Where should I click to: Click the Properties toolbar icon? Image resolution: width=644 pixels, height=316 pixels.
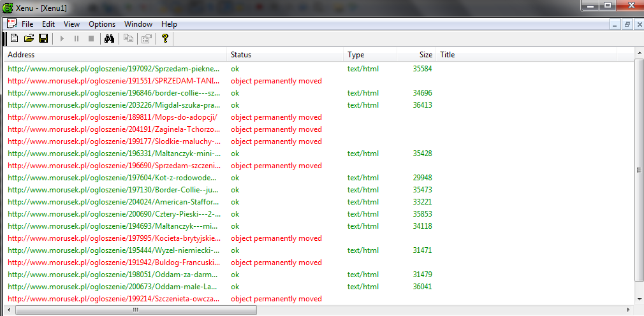coord(146,39)
